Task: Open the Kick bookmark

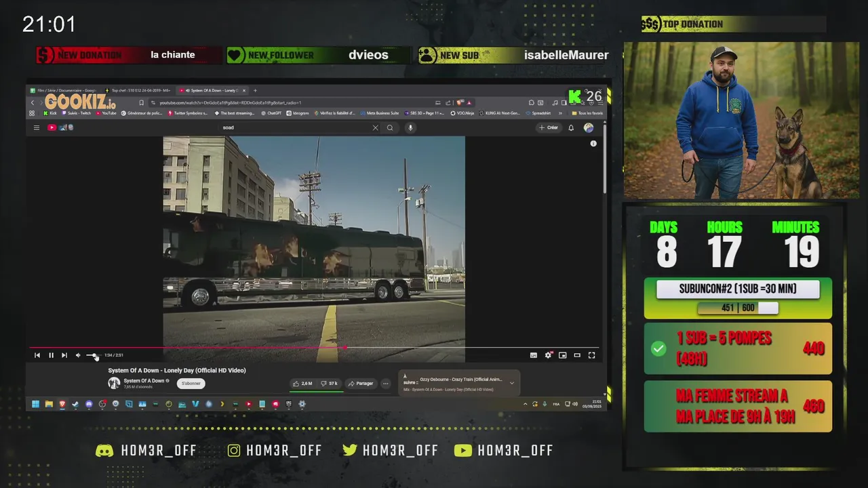Action: (49, 113)
